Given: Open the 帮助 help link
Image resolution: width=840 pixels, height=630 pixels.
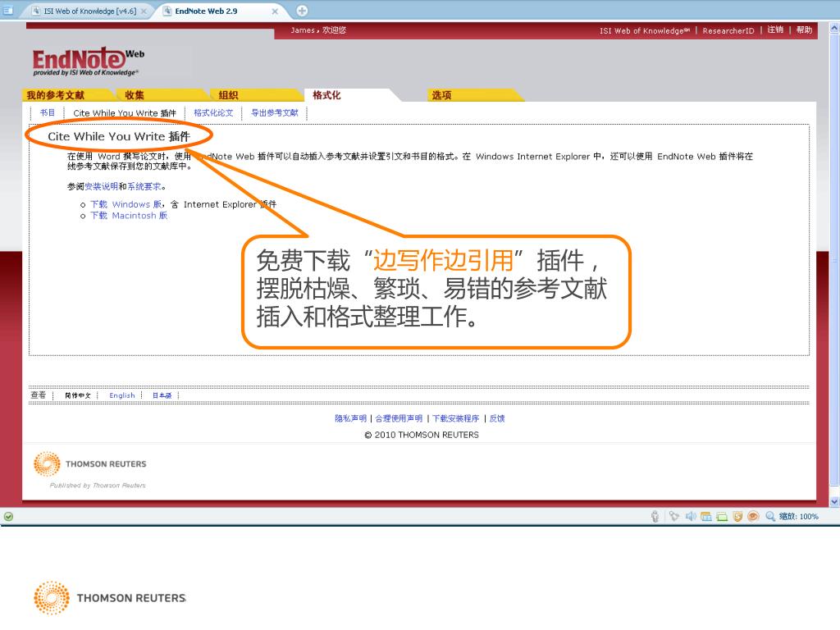Looking at the screenshot, I should tap(804, 30).
